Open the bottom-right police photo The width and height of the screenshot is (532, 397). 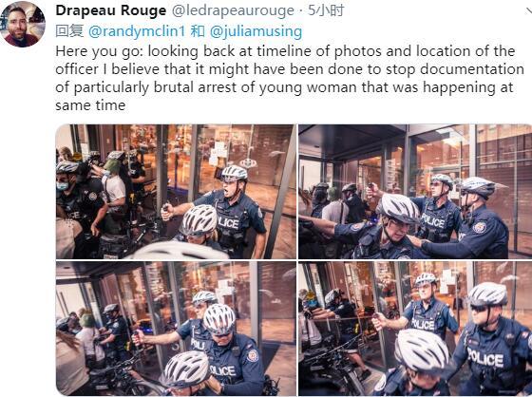pos(415,329)
